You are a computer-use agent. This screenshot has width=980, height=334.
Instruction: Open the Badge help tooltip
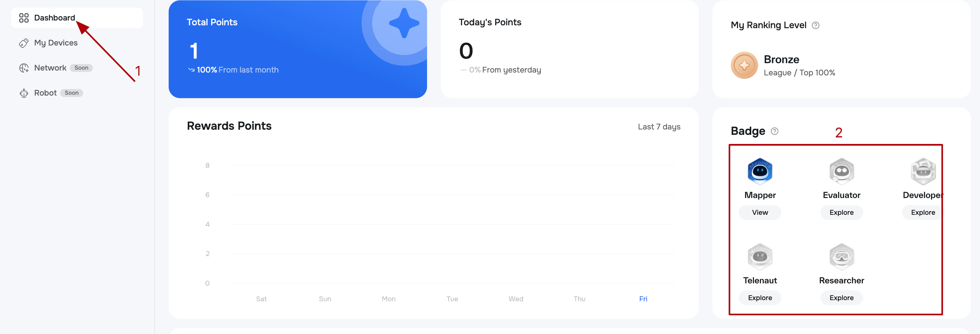[774, 131]
